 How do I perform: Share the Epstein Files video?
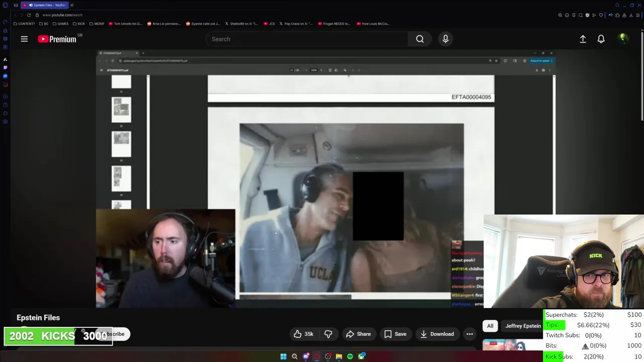click(x=358, y=334)
